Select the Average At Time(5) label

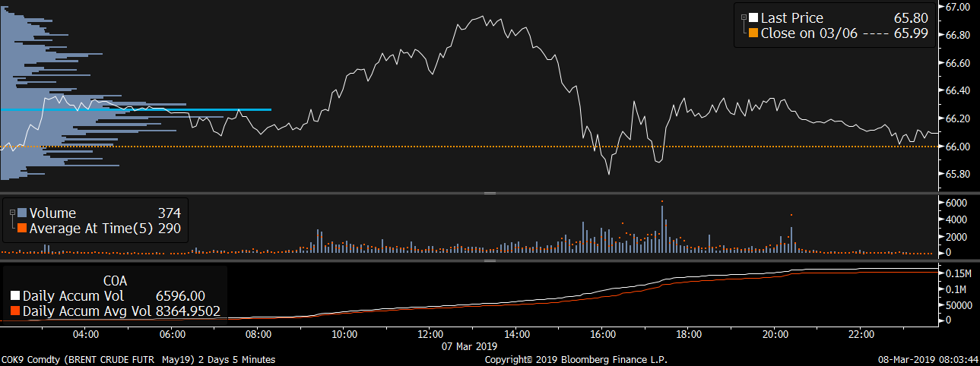tap(91, 228)
